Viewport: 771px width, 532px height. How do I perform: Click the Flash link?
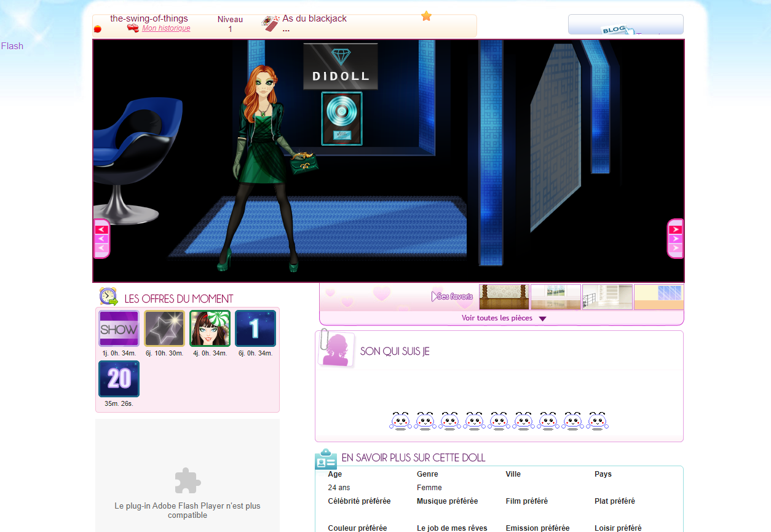[x=12, y=46]
